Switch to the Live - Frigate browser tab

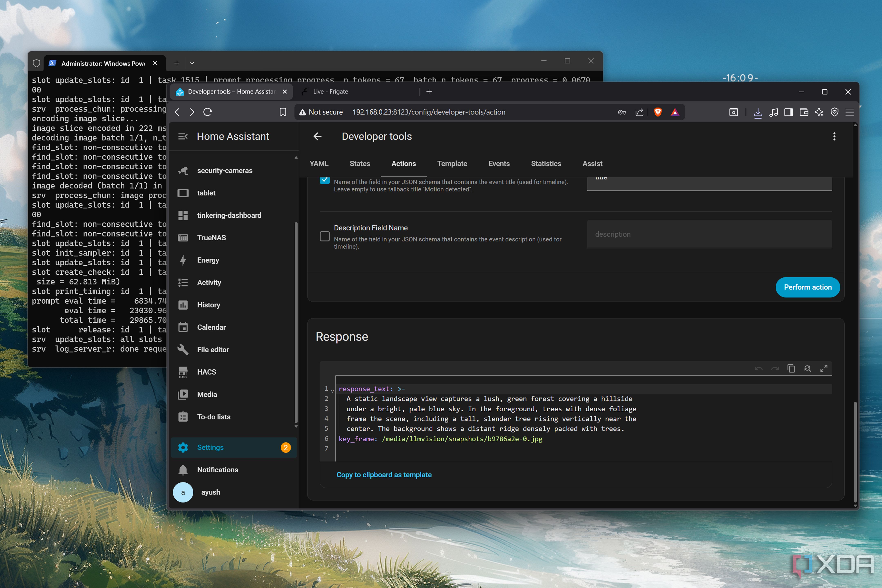point(356,91)
